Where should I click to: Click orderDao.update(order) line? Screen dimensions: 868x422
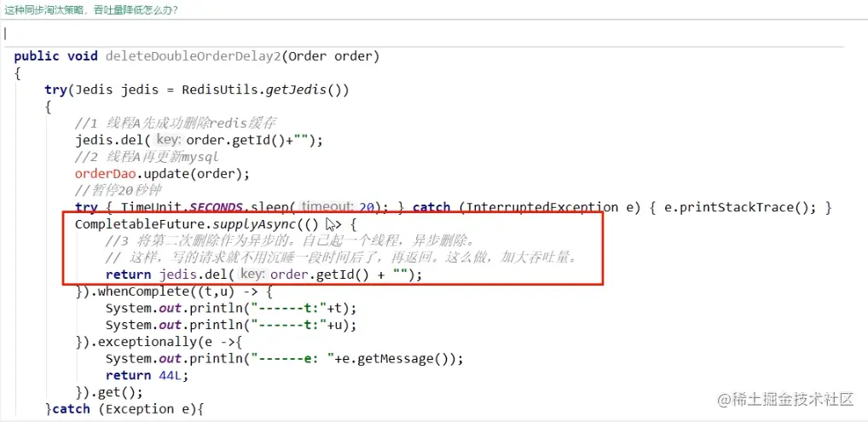pos(162,174)
